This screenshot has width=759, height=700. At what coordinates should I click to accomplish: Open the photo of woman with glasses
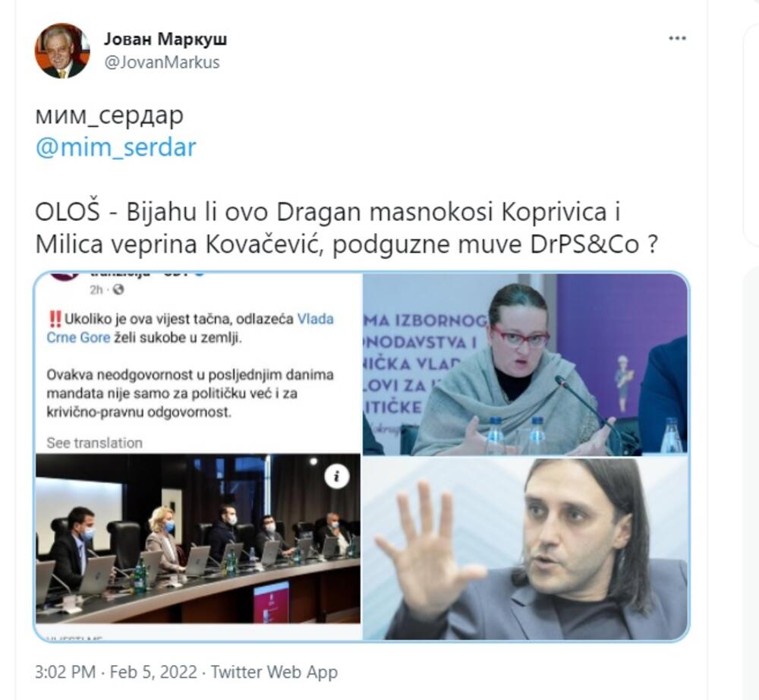(524, 364)
